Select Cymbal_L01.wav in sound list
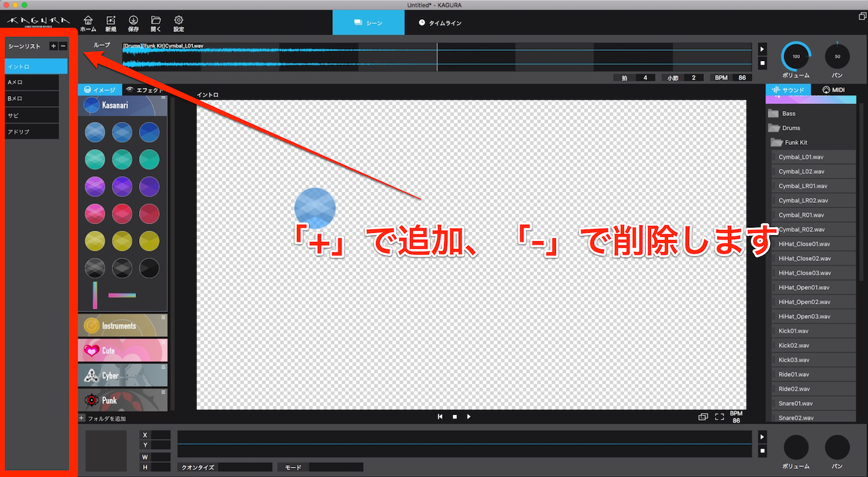This screenshot has width=868, height=477. (815, 157)
